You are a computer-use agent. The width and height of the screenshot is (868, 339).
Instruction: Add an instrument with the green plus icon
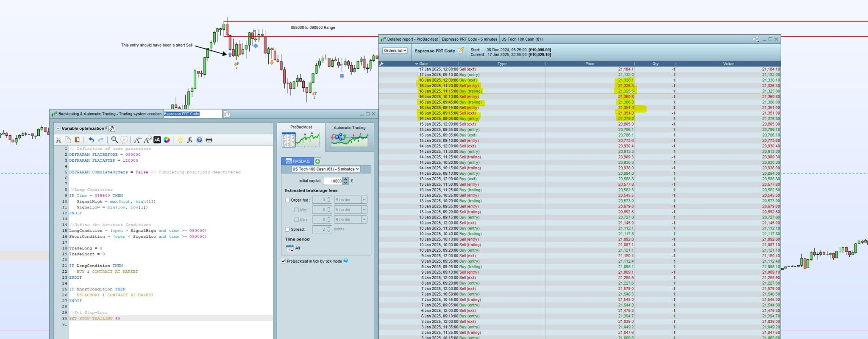[317, 161]
